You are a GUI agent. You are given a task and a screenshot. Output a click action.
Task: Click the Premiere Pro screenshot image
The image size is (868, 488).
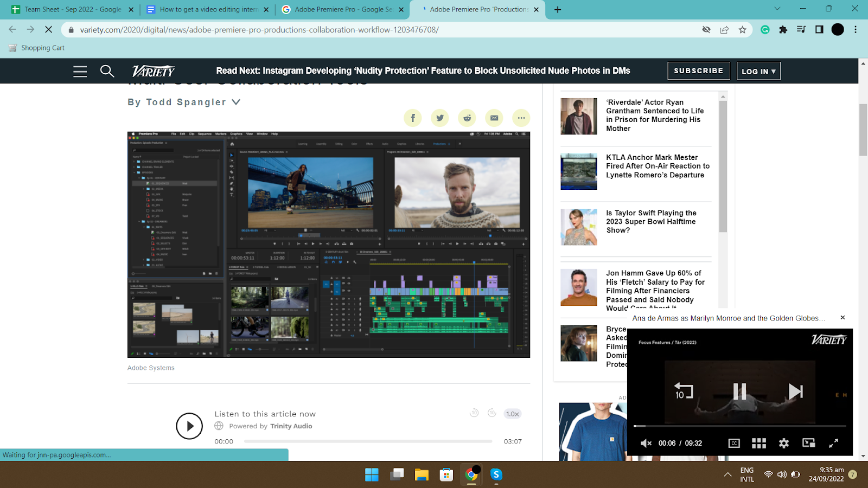329,245
